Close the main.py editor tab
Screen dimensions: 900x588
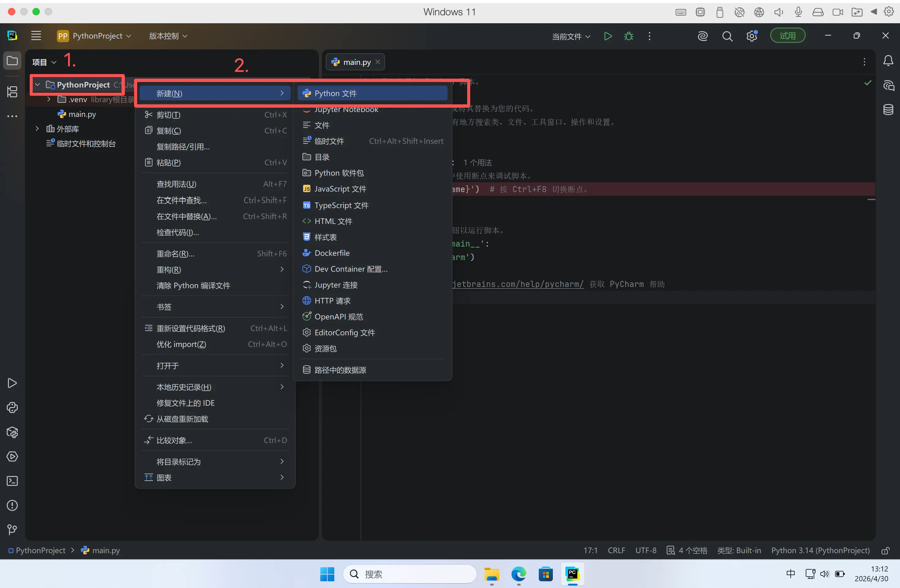coord(378,62)
